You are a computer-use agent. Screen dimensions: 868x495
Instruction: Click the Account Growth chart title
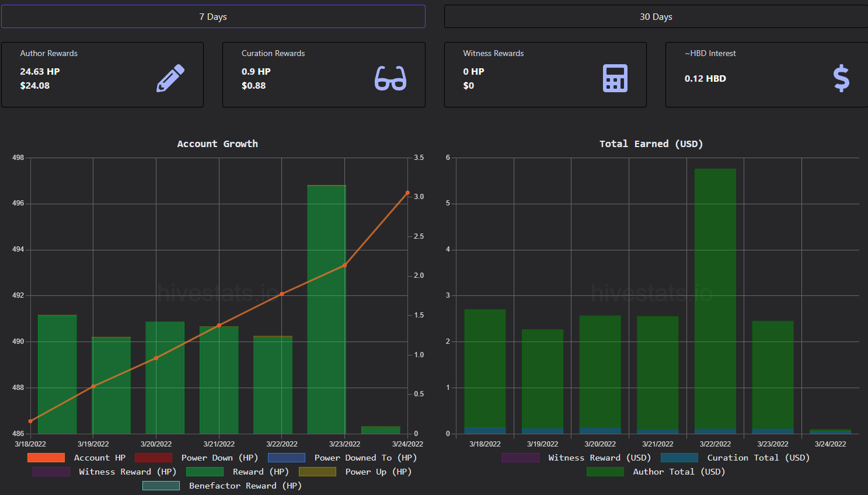[217, 144]
